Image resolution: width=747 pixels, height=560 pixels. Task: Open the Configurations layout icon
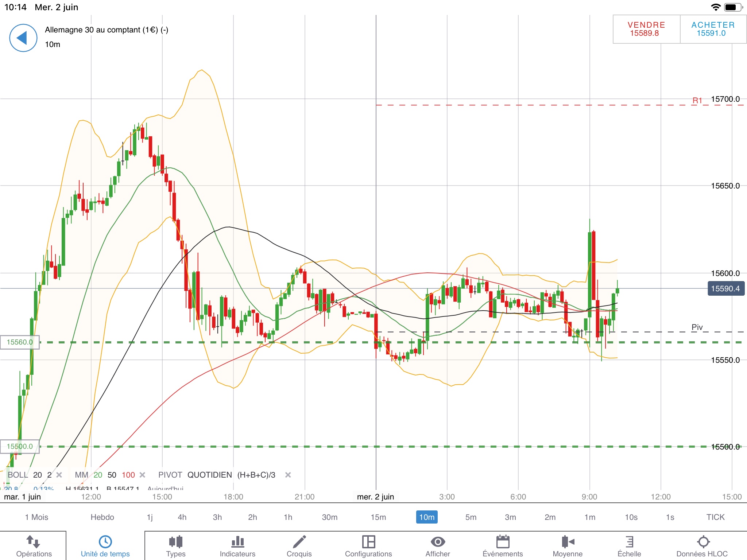coord(368,546)
